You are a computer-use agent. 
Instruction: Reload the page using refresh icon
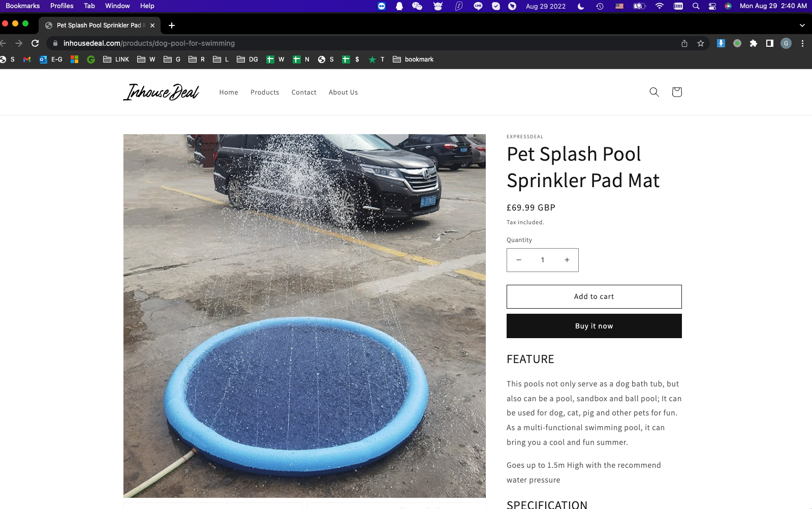[x=35, y=43]
